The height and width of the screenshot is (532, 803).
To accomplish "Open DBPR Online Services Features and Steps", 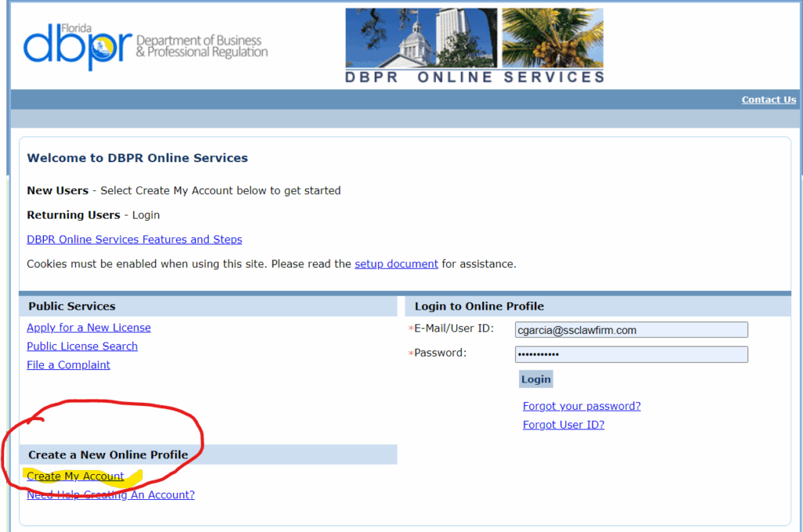I will pyautogui.click(x=134, y=240).
